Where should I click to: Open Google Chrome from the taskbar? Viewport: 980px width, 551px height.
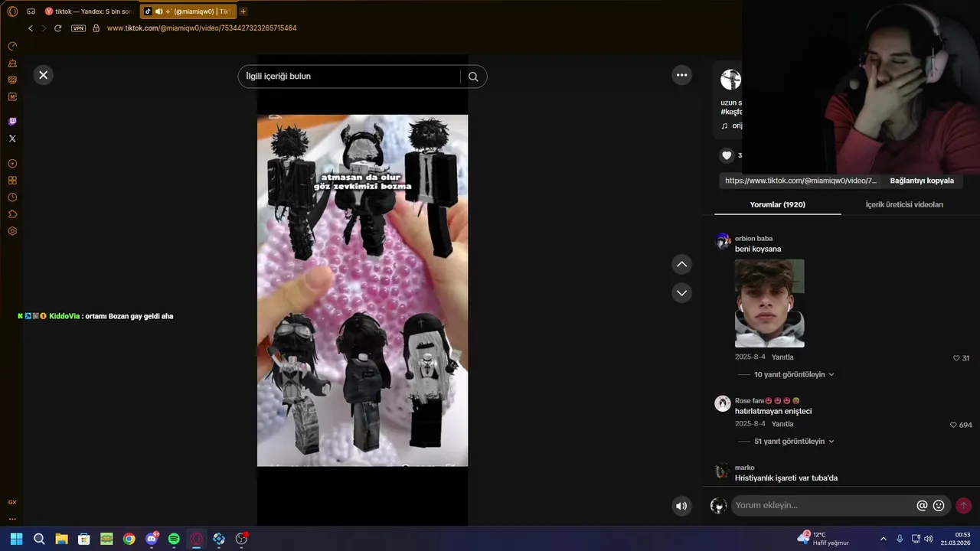[129, 539]
